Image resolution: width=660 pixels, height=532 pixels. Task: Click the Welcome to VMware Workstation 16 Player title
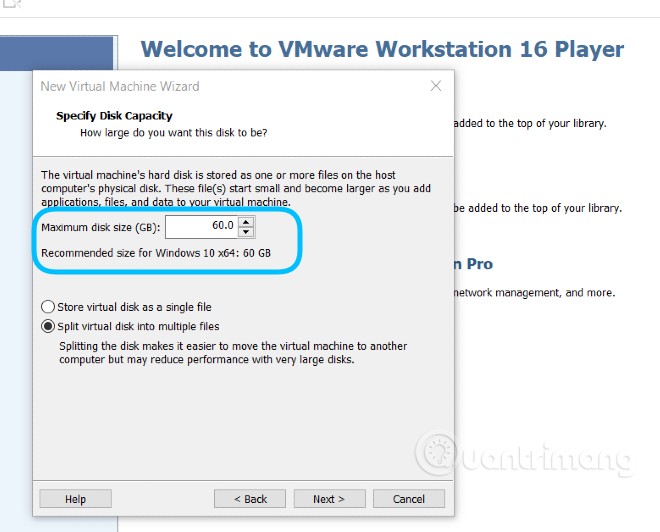(x=382, y=49)
